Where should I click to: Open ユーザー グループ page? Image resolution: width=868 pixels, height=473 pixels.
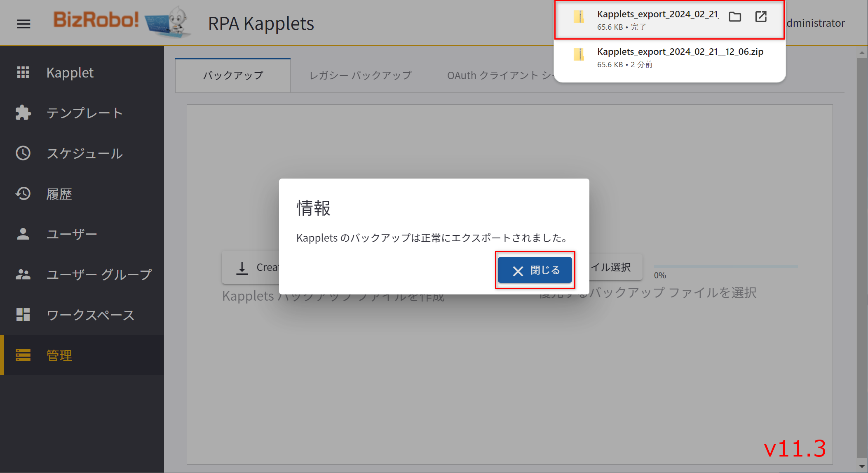[x=82, y=274]
